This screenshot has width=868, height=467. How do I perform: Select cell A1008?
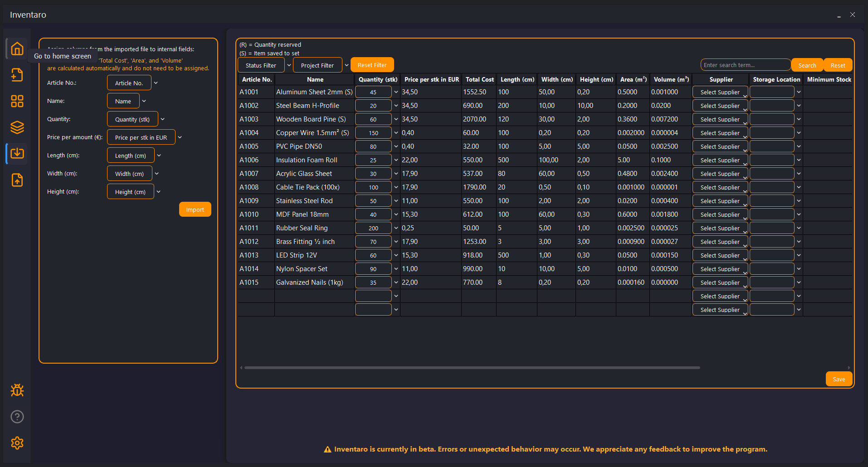click(256, 187)
